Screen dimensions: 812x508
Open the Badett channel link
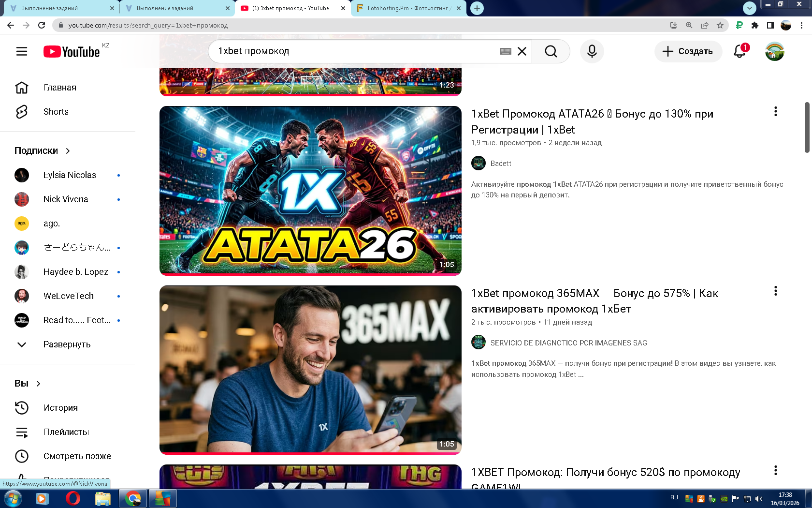[x=501, y=164]
